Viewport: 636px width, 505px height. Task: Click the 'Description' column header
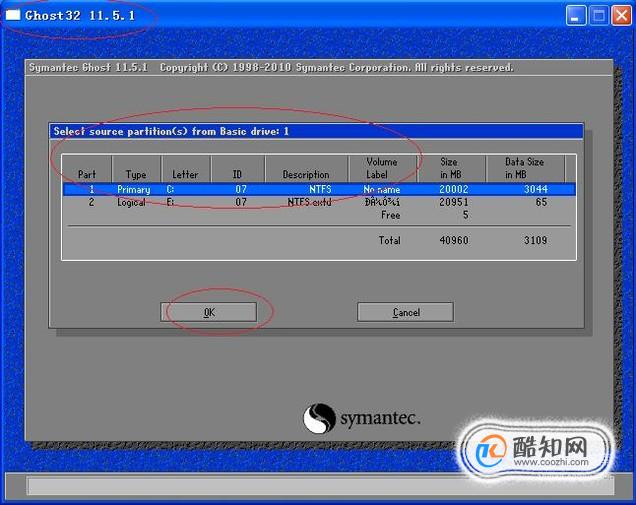pyautogui.click(x=306, y=168)
